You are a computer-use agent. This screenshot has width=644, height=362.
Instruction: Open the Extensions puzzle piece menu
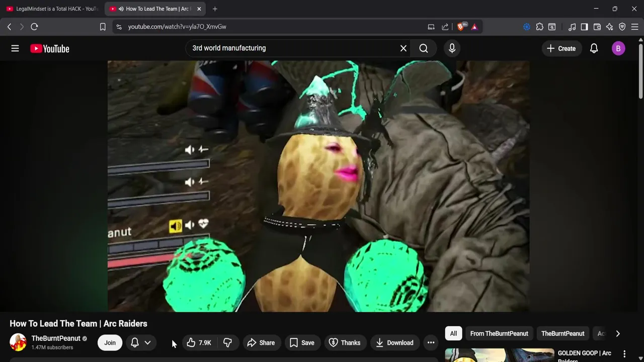coord(540,27)
